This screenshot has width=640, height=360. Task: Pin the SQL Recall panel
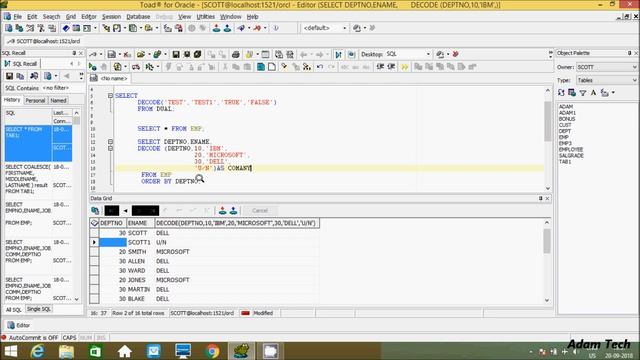pyautogui.click(x=74, y=53)
